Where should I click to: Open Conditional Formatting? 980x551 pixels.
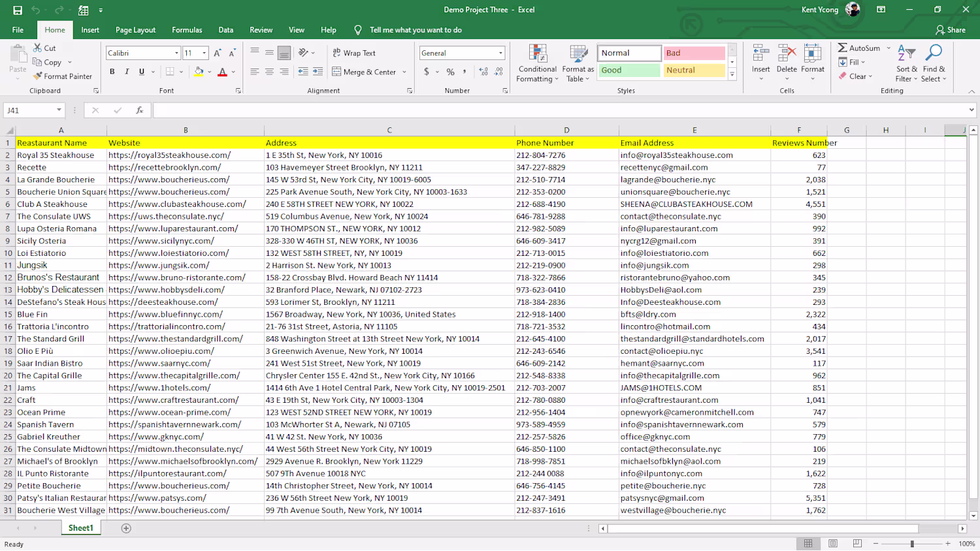click(537, 63)
